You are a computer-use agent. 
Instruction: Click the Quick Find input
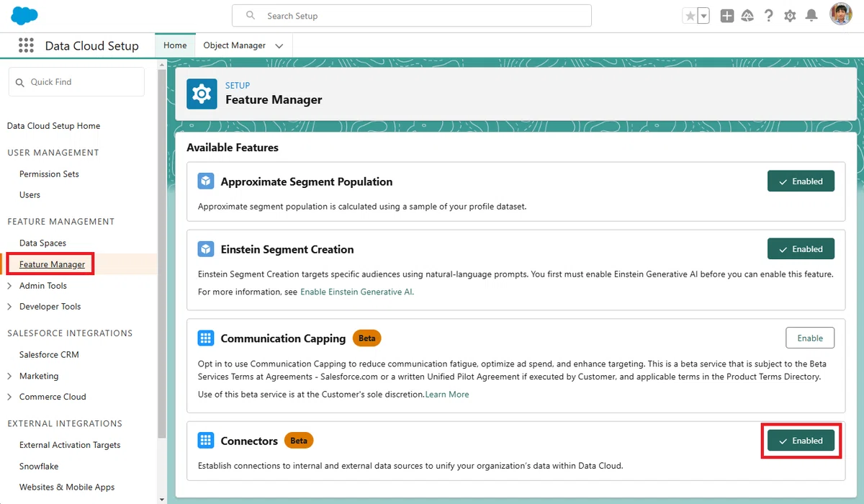(x=76, y=82)
